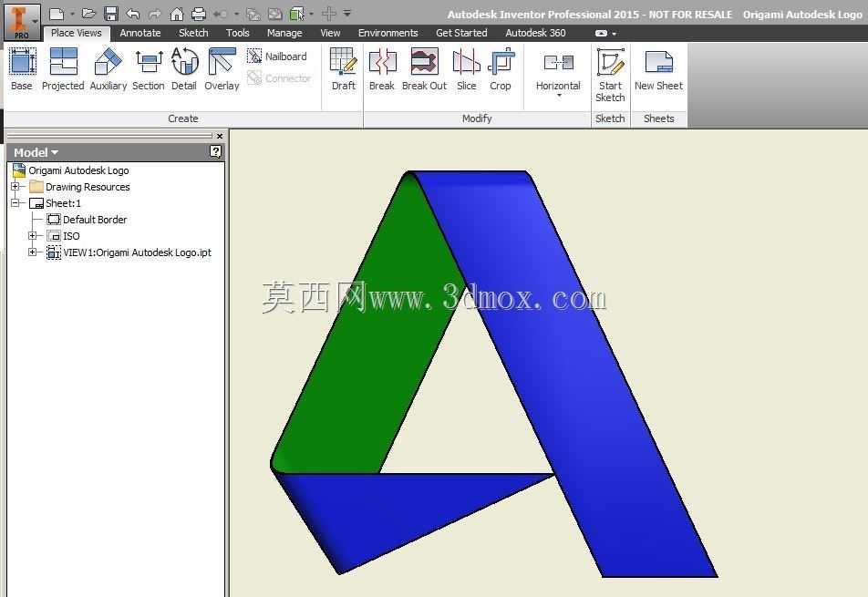The image size is (868, 597).
Task: Click the Undo arrow
Action: pos(133,14)
